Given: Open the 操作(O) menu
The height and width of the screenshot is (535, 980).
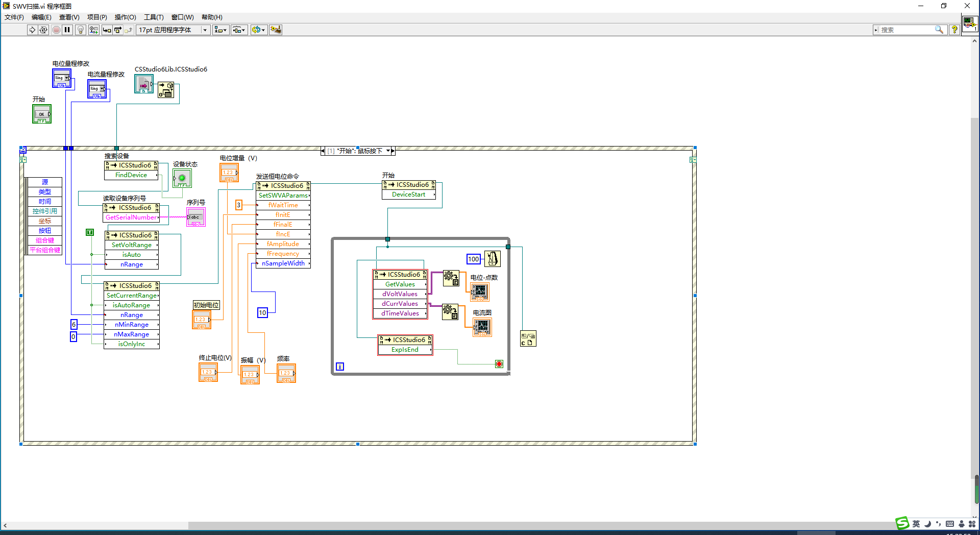Looking at the screenshot, I should click(125, 17).
